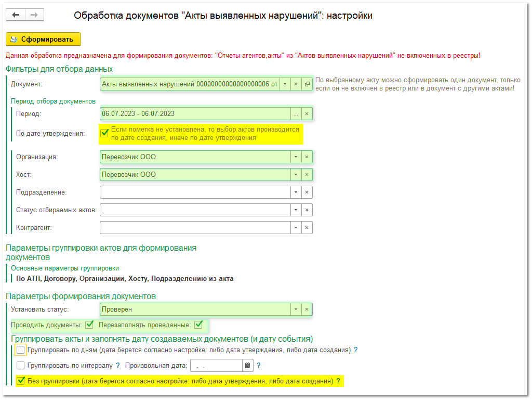Open the Хост dropdown list
Screen dimensions: 532x400
tap(295, 174)
